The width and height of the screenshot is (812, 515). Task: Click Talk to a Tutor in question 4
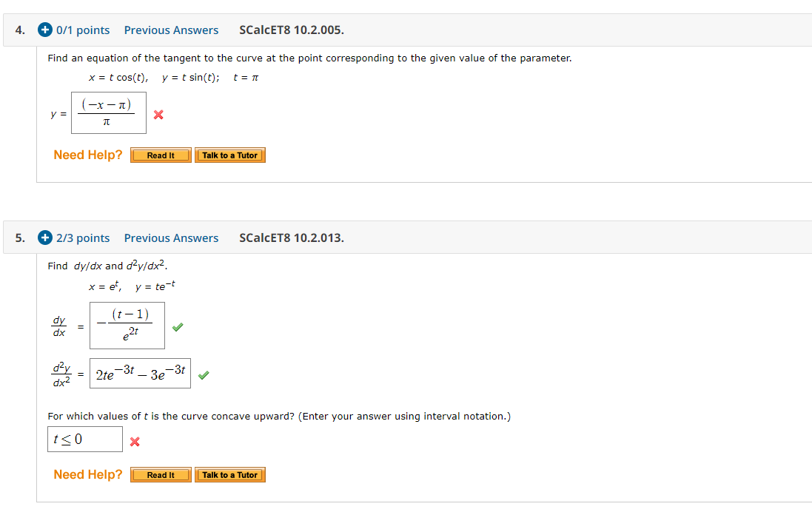pos(229,155)
